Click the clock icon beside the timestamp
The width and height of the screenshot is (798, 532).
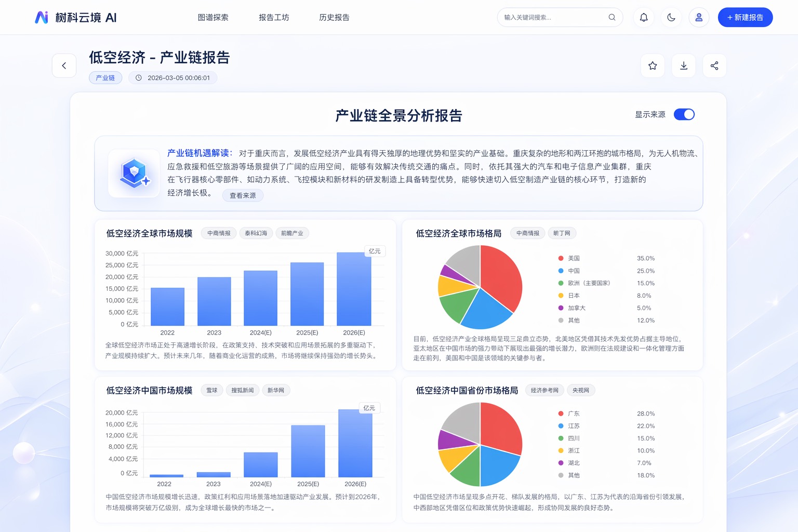coord(139,78)
